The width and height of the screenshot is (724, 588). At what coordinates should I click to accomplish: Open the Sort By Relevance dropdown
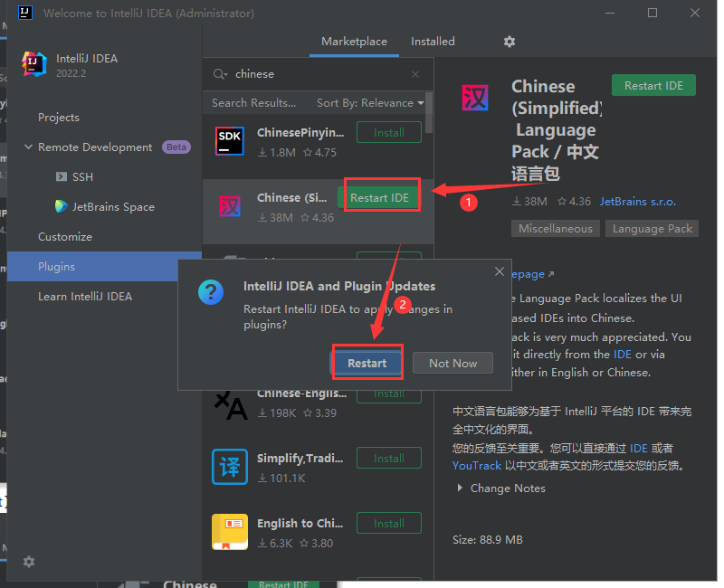(370, 103)
